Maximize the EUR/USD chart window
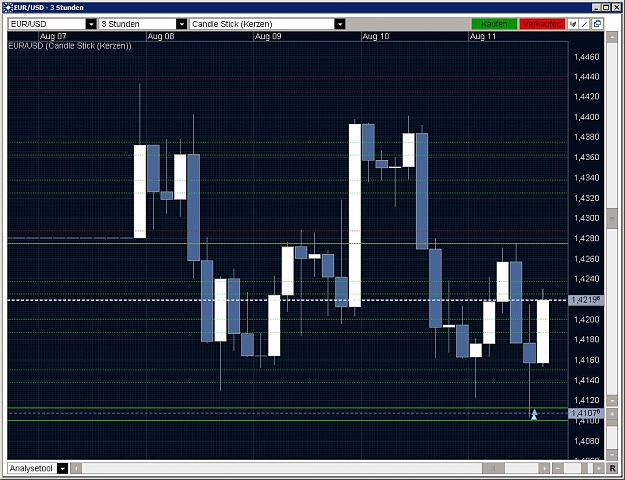 [605, 7]
